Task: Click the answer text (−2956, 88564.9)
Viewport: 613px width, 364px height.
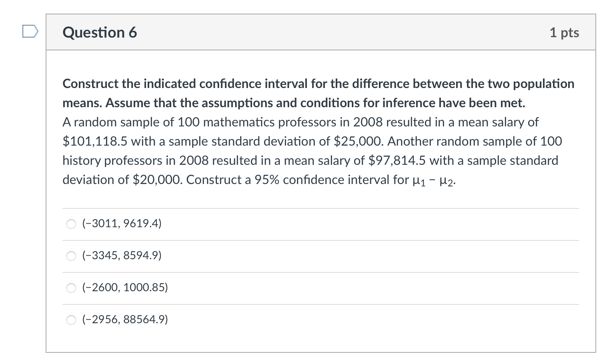Action: (124, 320)
